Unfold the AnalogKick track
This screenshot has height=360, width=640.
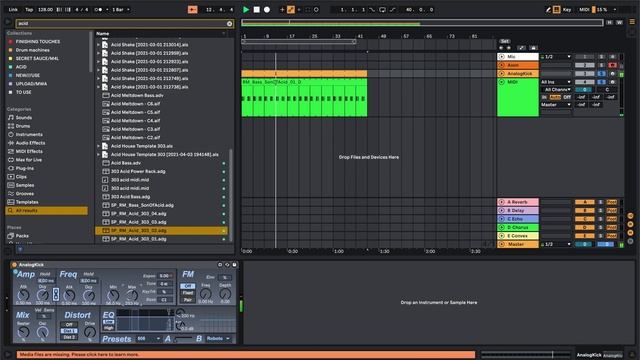[x=502, y=73]
